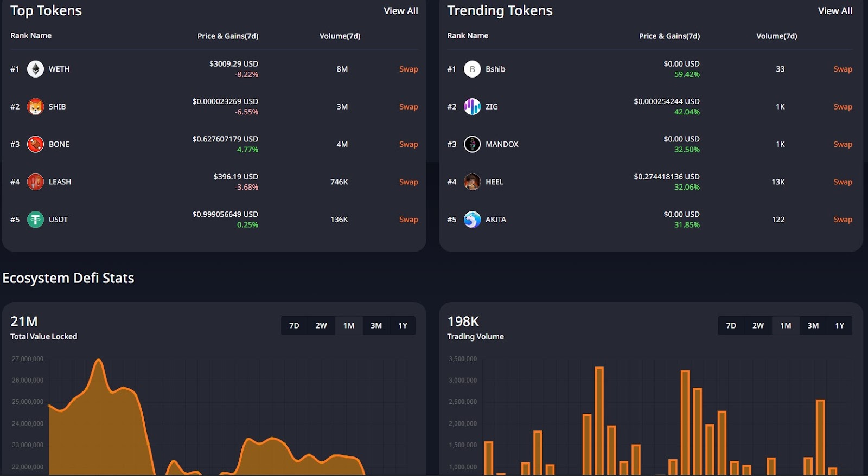This screenshot has height=476, width=868.
Task: Click the LEASH token icon
Action: click(35, 182)
